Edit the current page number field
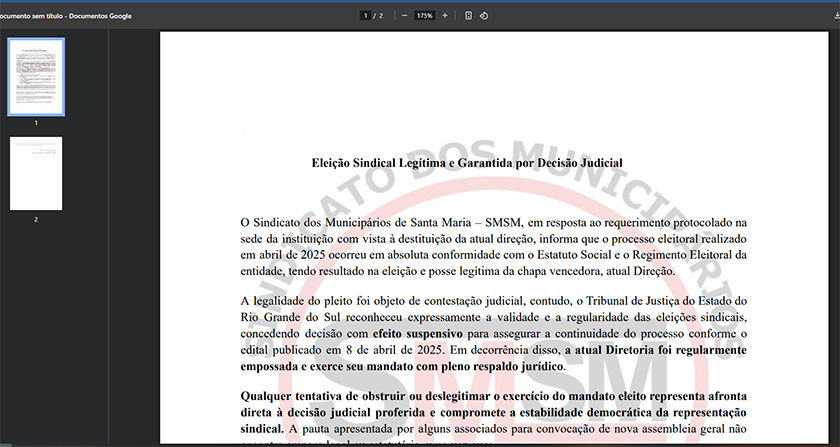Viewport: 840px width, 447px height. click(x=366, y=16)
